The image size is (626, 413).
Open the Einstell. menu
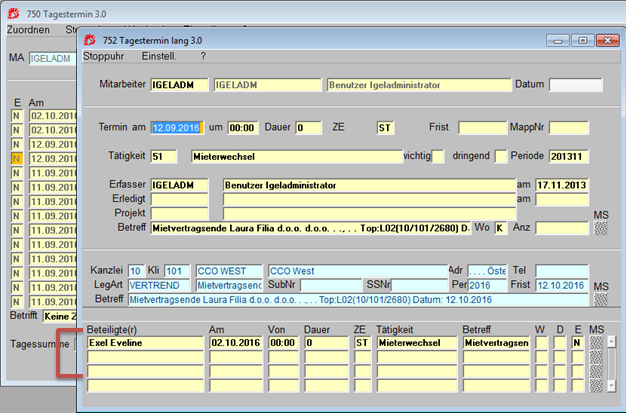pos(159,56)
